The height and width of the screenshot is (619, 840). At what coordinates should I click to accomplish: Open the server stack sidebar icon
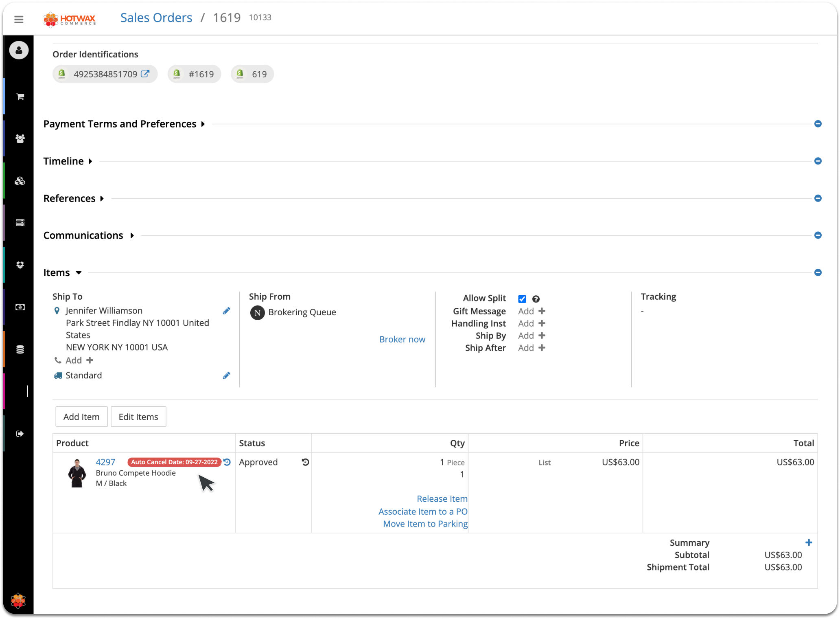(20, 222)
